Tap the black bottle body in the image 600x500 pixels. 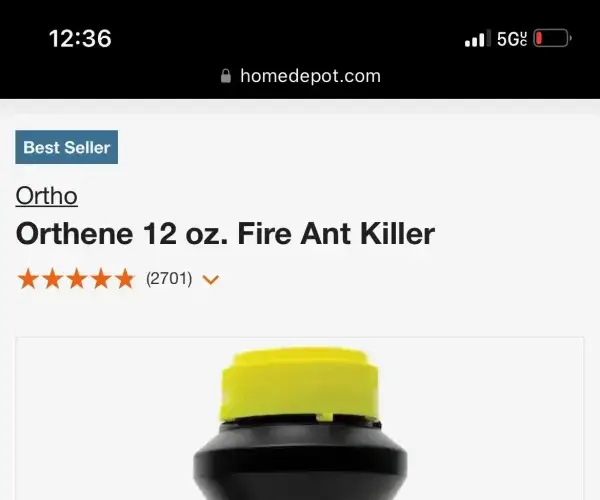pyautogui.click(x=300, y=461)
